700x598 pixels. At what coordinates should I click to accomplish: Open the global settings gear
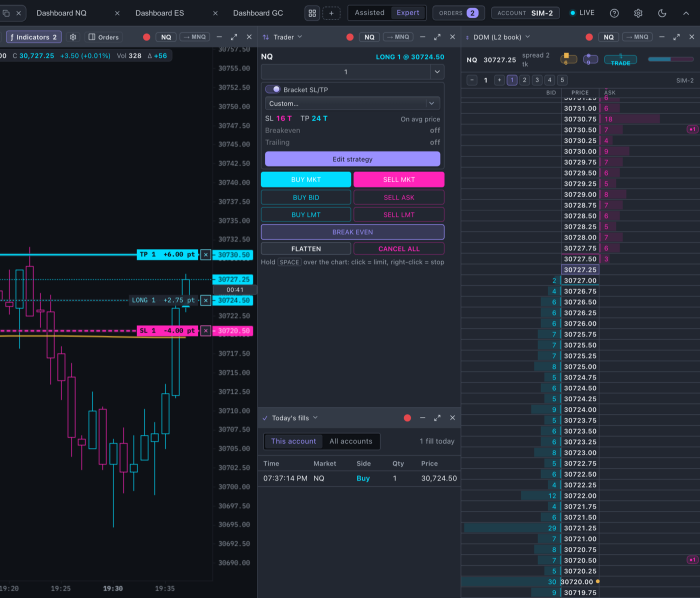(638, 13)
